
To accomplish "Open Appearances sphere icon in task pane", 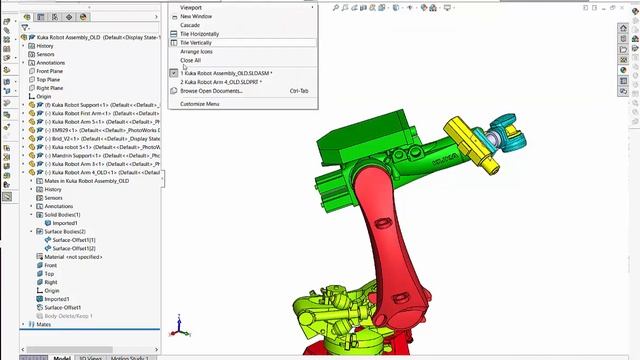I will click(623, 70).
